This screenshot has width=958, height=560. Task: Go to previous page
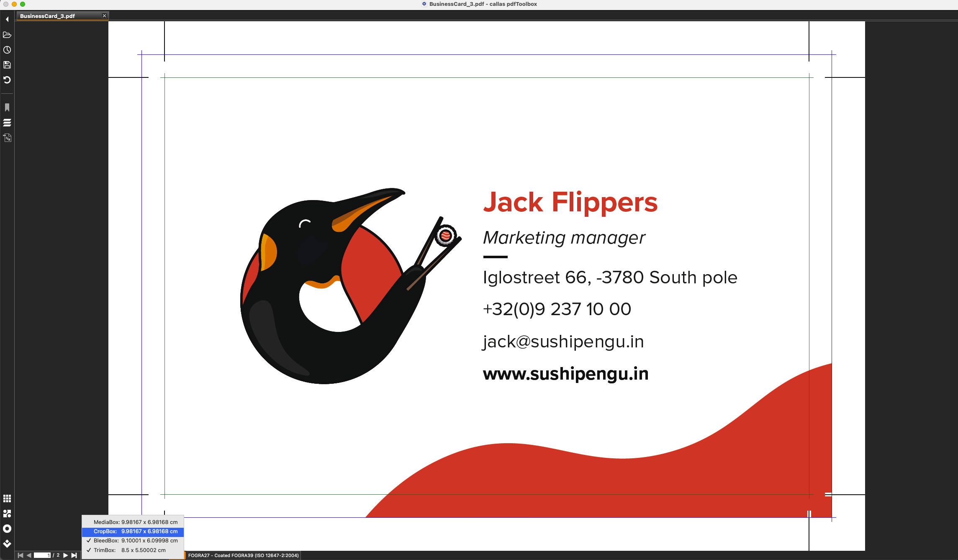pyautogui.click(x=29, y=555)
